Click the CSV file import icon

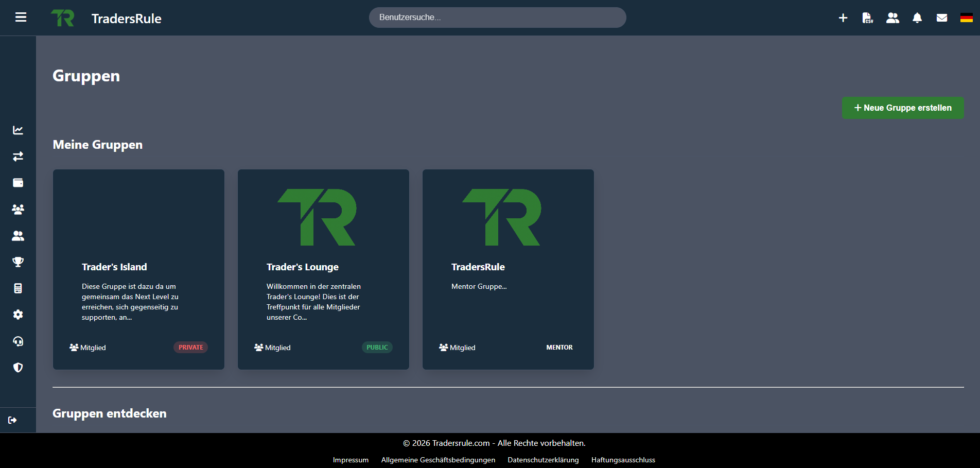pos(868,18)
